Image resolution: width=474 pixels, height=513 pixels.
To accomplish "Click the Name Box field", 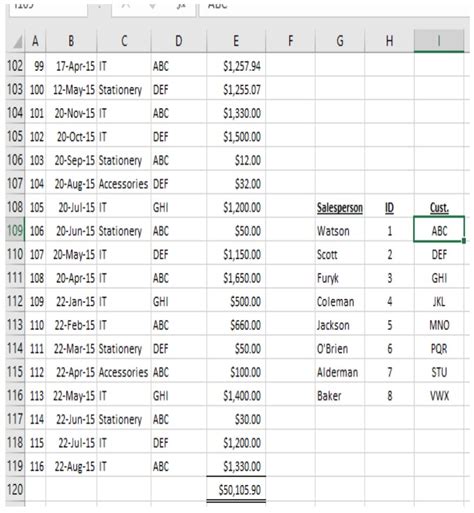I will (x=49, y=7).
